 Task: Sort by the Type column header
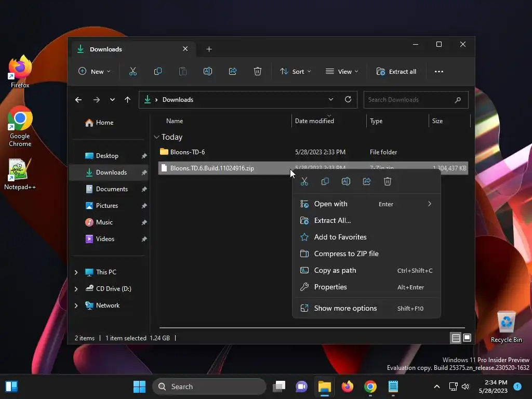376,121
